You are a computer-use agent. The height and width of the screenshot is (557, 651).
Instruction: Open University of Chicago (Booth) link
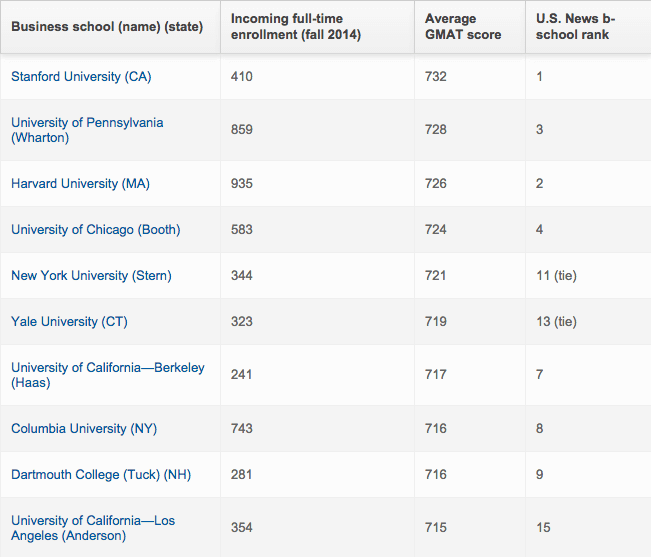[x=95, y=230]
